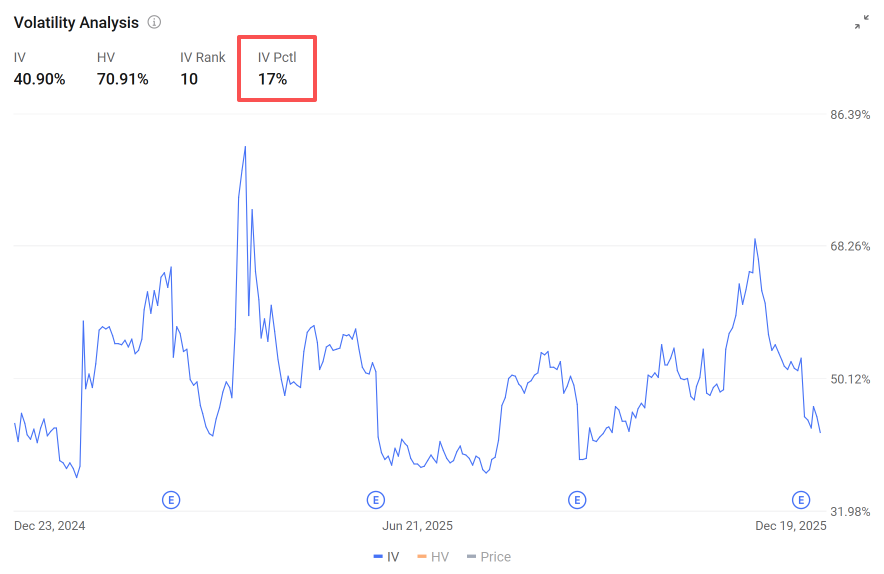Click the third earnings E marker
Image resolution: width=884 pixels, height=574 pixels.
click(577, 500)
